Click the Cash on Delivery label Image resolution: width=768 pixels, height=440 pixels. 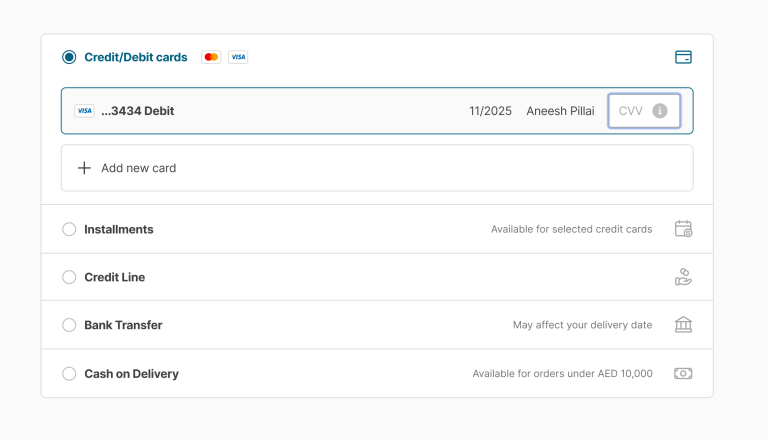tap(131, 374)
